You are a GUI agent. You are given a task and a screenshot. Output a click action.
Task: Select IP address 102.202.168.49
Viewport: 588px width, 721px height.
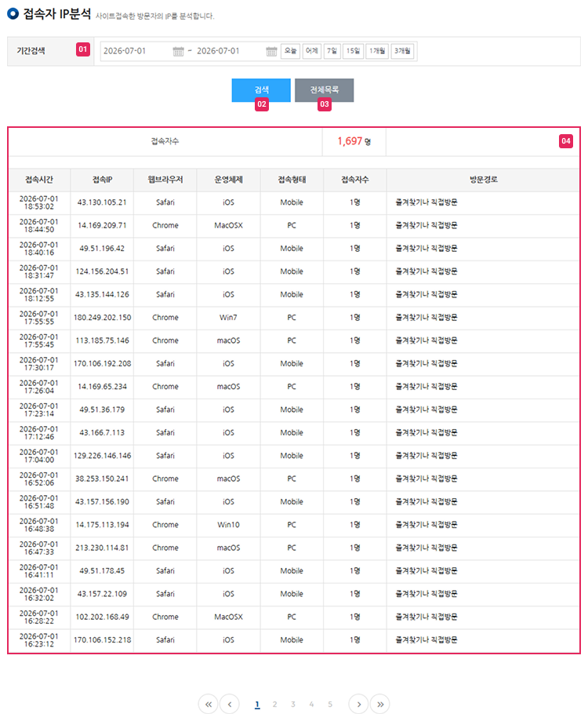pyautogui.click(x=102, y=616)
